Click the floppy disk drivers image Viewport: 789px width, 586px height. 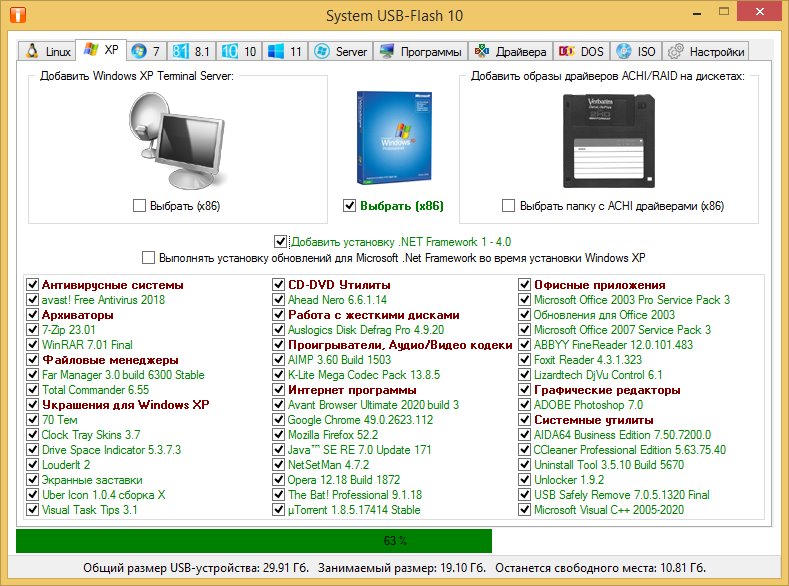pos(612,139)
